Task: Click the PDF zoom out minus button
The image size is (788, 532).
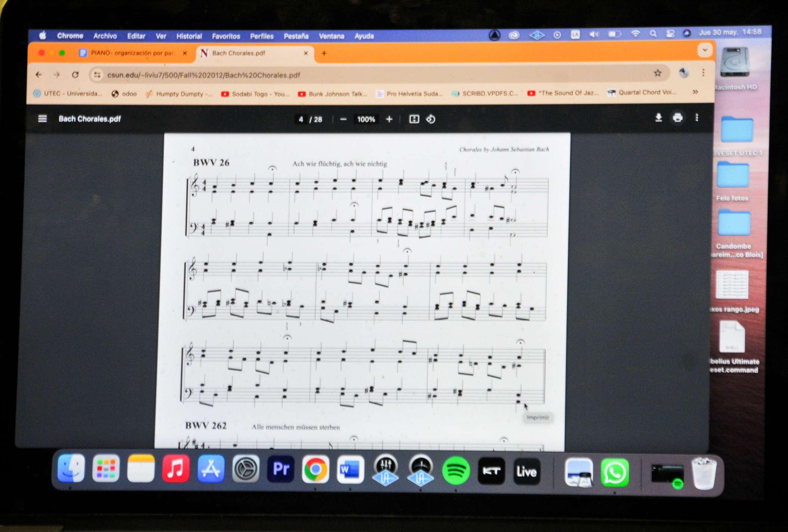Action: (x=344, y=119)
